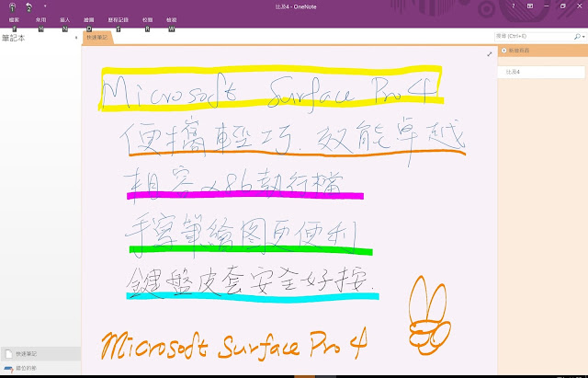Open the 常用 (Home) ribbon tab
588x378 pixels.
(x=40, y=20)
